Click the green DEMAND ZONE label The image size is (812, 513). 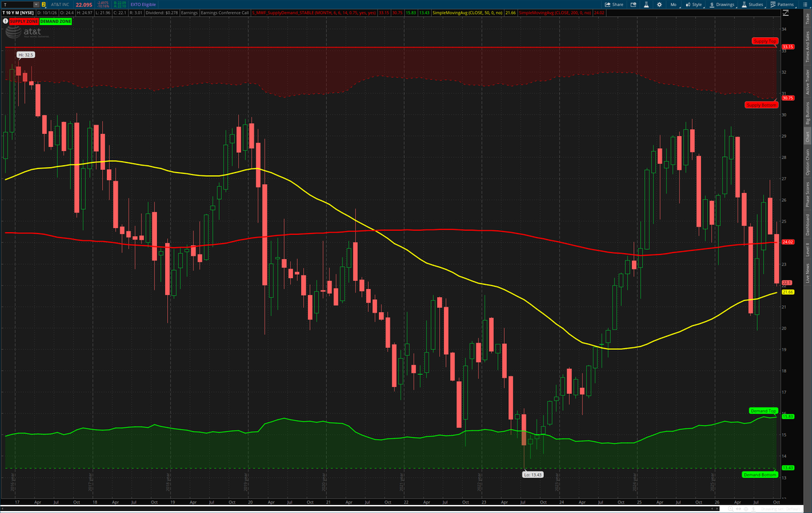[55, 22]
